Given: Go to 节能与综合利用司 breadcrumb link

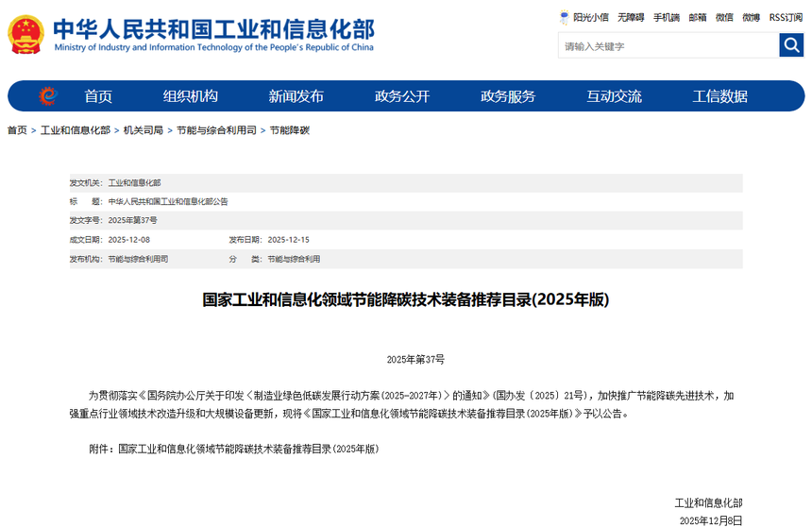Looking at the screenshot, I should (216, 130).
